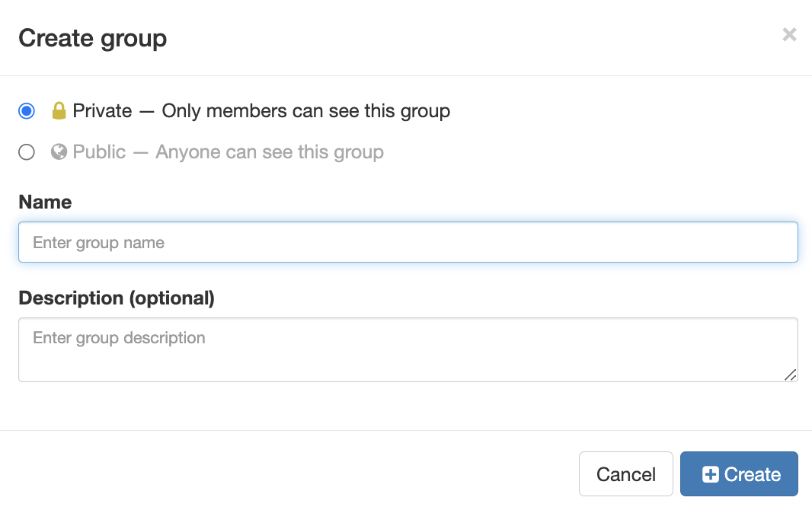
Task: Click the Enter group name placeholder text
Action: pos(98,242)
